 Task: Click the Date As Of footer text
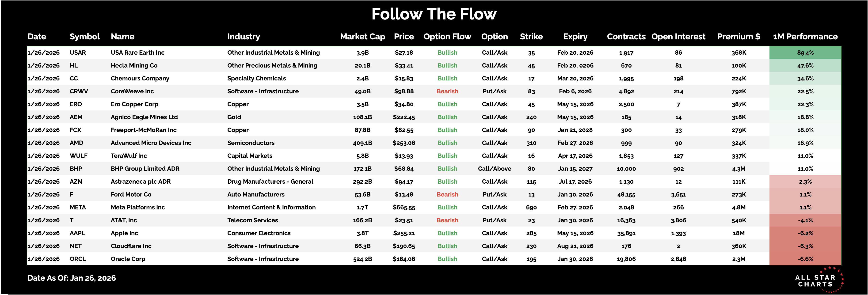coord(72,278)
